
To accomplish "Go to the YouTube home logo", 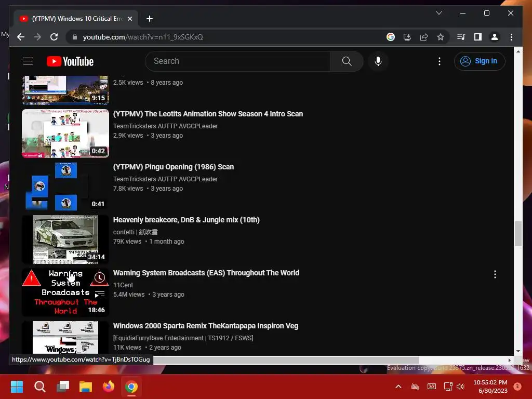I will [70, 61].
